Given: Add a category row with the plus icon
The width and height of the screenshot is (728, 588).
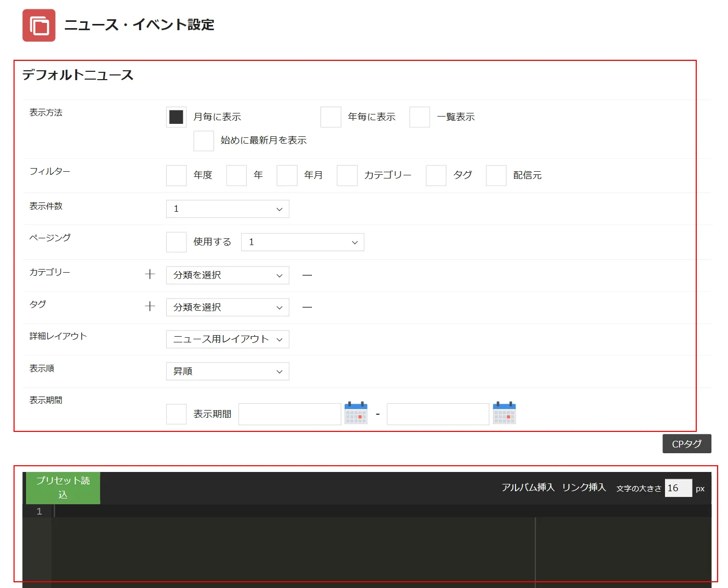Looking at the screenshot, I should pyautogui.click(x=150, y=274).
